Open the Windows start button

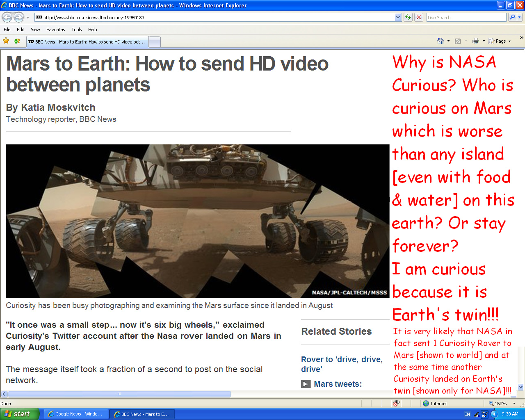tap(20, 414)
